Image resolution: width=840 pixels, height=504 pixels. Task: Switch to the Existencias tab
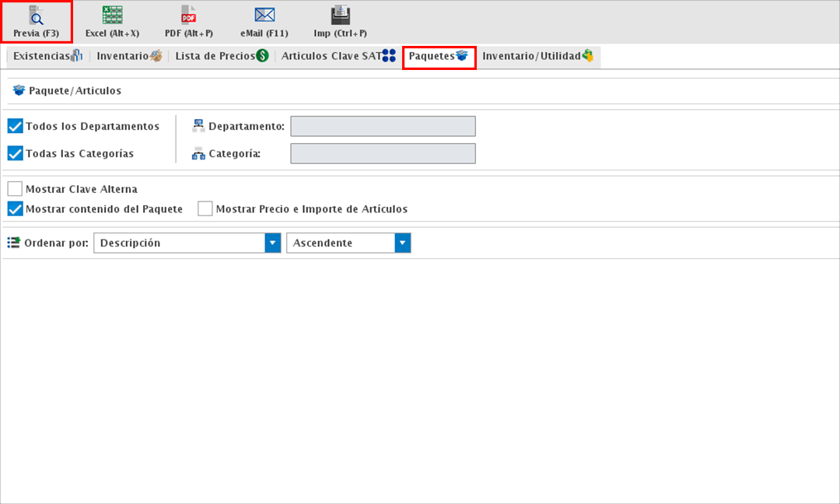point(47,56)
